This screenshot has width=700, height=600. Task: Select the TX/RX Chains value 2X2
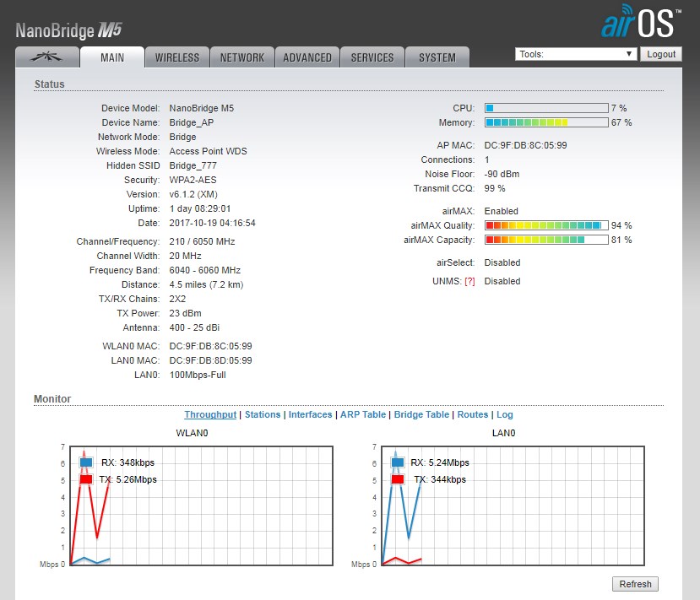177,299
